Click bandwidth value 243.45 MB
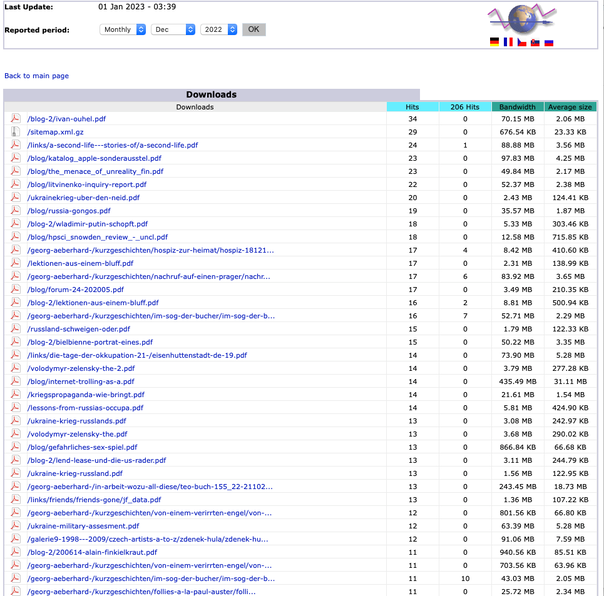Viewport: 604px width, 596px height. tap(517, 487)
